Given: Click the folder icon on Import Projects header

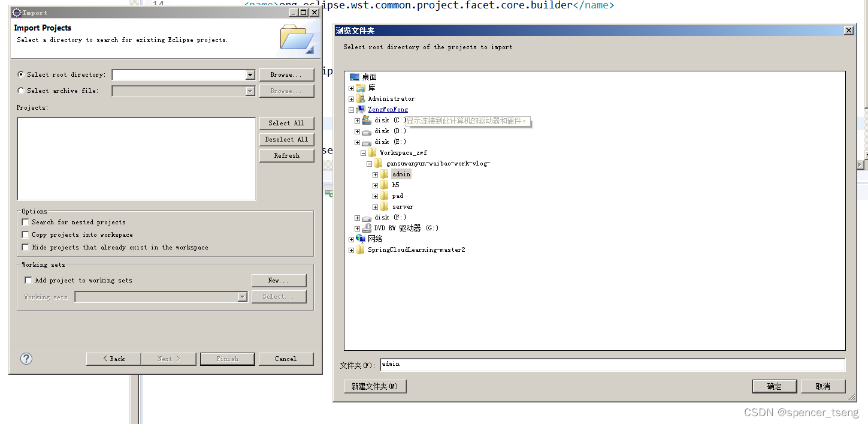Looking at the screenshot, I should (296, 37).
